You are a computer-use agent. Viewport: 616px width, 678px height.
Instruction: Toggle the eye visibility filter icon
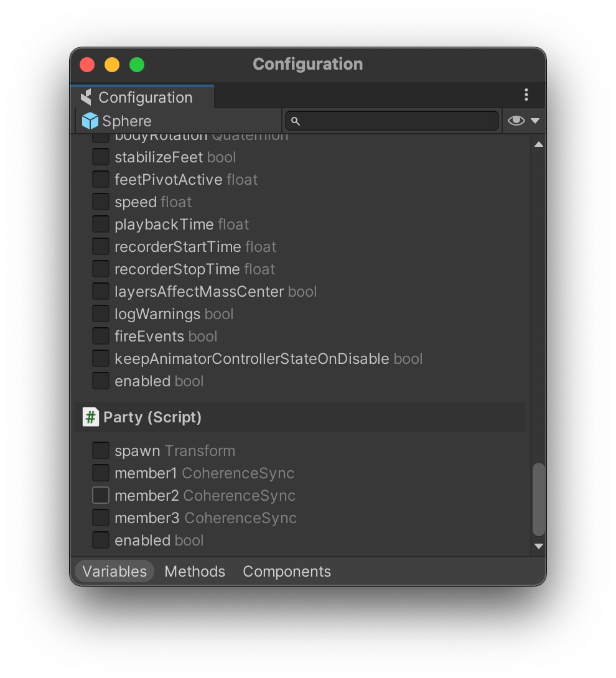tap(516, 121)
